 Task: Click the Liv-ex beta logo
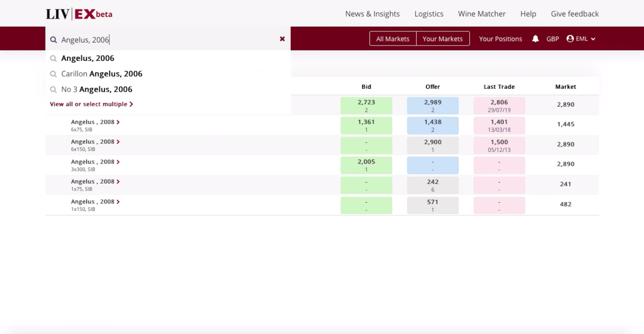[79, 14]
